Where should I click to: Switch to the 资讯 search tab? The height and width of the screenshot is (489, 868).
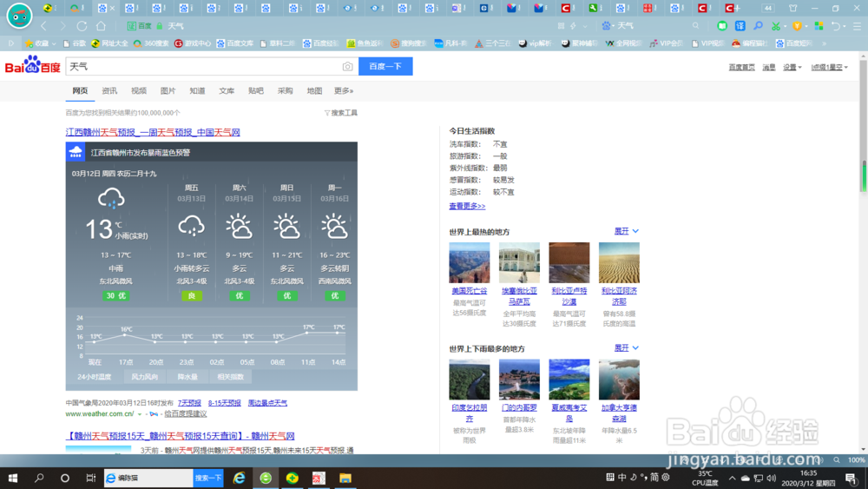109,91
